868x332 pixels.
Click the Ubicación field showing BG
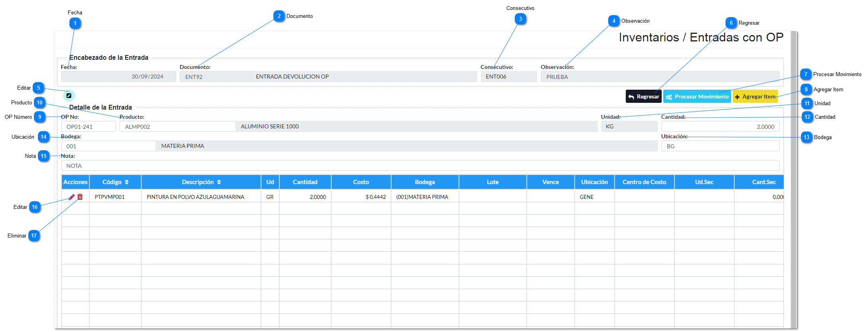[720, 146]
